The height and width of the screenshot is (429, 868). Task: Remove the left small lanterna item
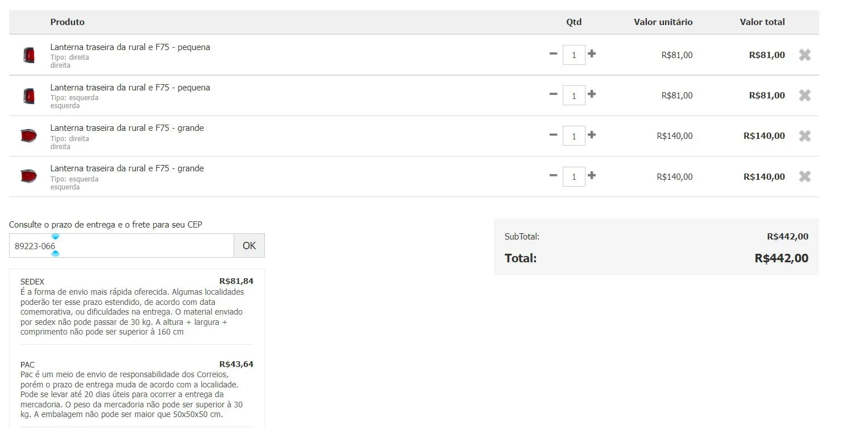pos(804,96)
